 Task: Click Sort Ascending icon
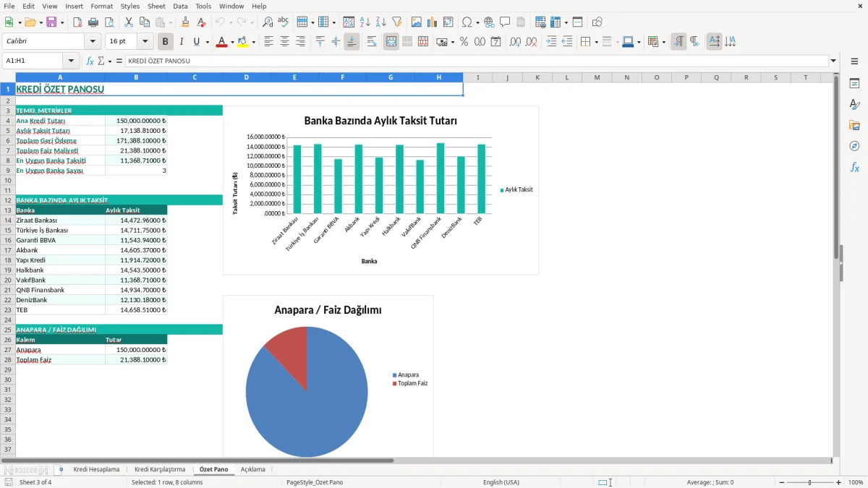coord(365,22)
